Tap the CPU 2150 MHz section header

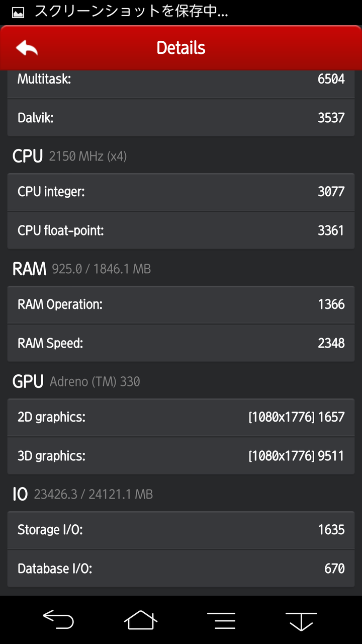point(69,156)
